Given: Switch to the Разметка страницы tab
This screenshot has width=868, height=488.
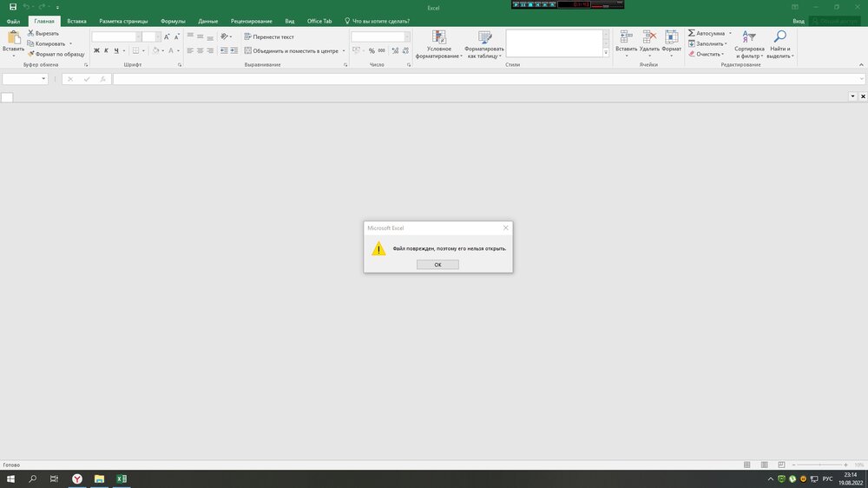Looking at the screenshot, I should (123, 21).
